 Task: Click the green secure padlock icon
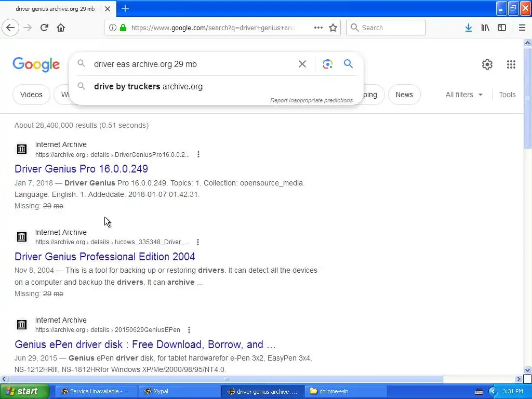(123, 28)
